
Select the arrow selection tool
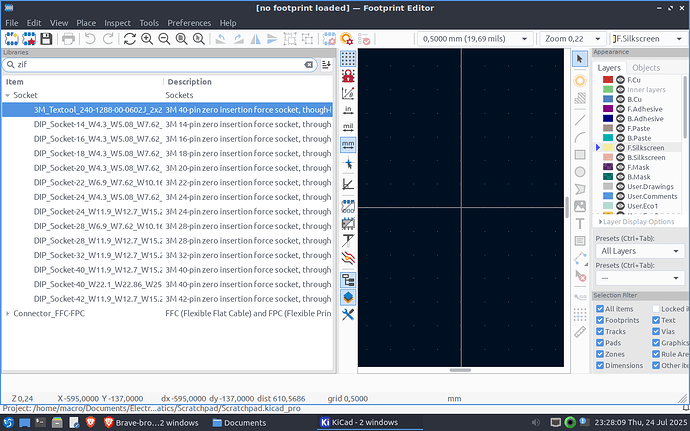tap(580, 59)
